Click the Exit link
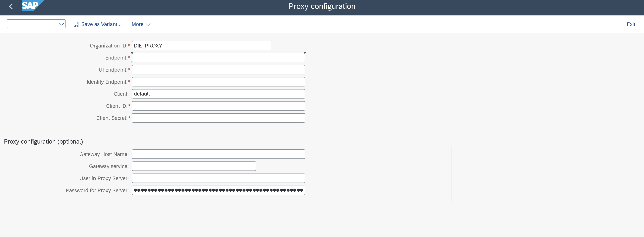This screenshot has height=237, width=644. click(x=631, y=24)
